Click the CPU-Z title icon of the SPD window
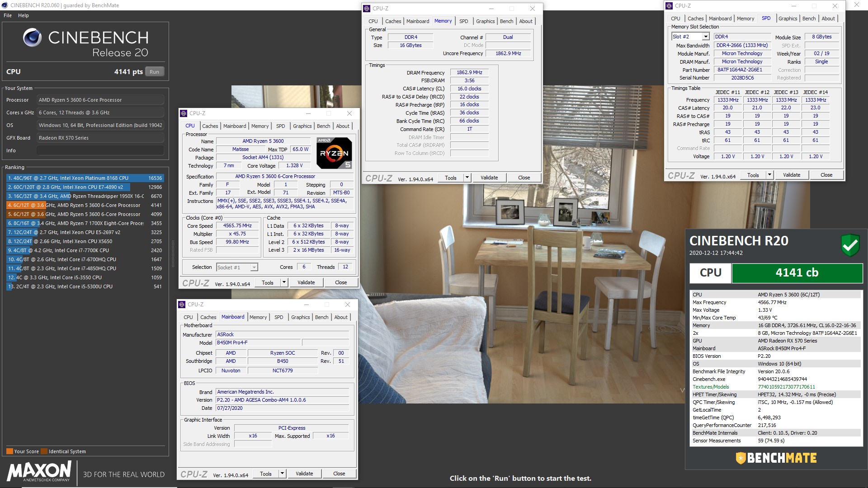 point(669,6)
